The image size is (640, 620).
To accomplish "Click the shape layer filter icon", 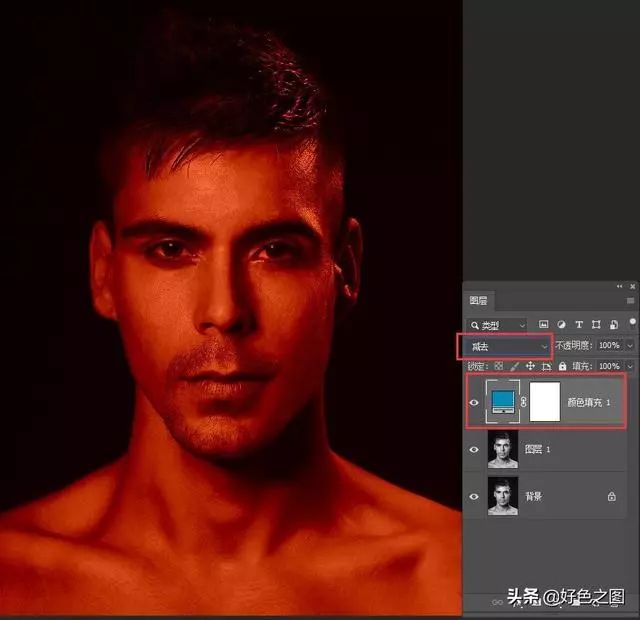I will point(594,325).
